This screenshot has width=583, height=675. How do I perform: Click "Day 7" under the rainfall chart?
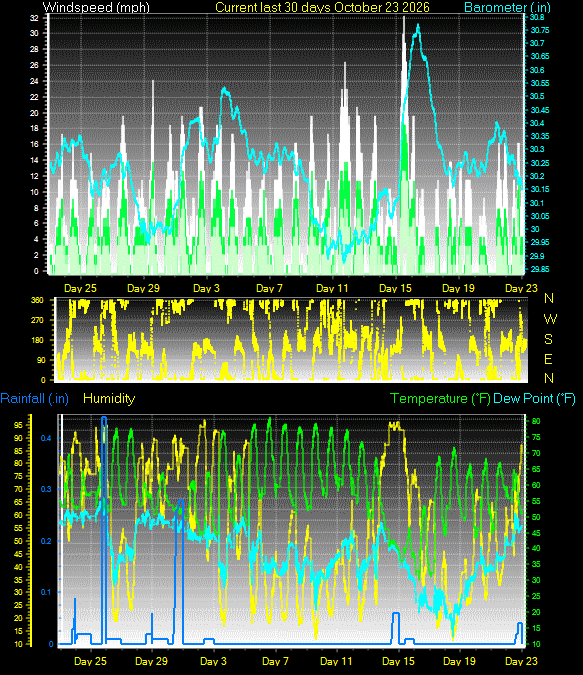tap(275, 661)
